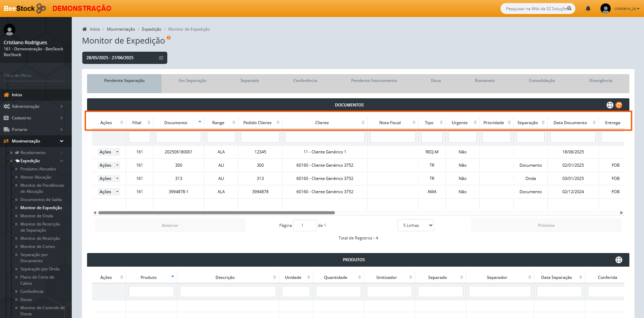Switch to the Em Separação tab
The height and width of the screenshot is (318, 644).
coord(192,81)
